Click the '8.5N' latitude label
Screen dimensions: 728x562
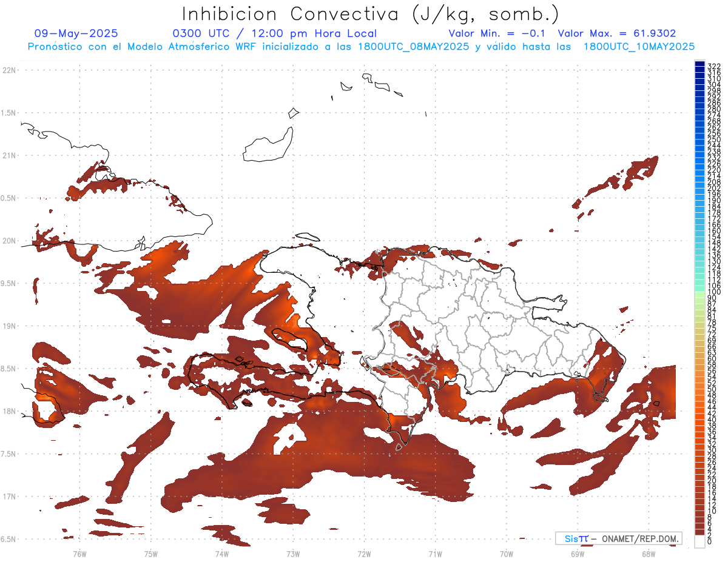9,369
